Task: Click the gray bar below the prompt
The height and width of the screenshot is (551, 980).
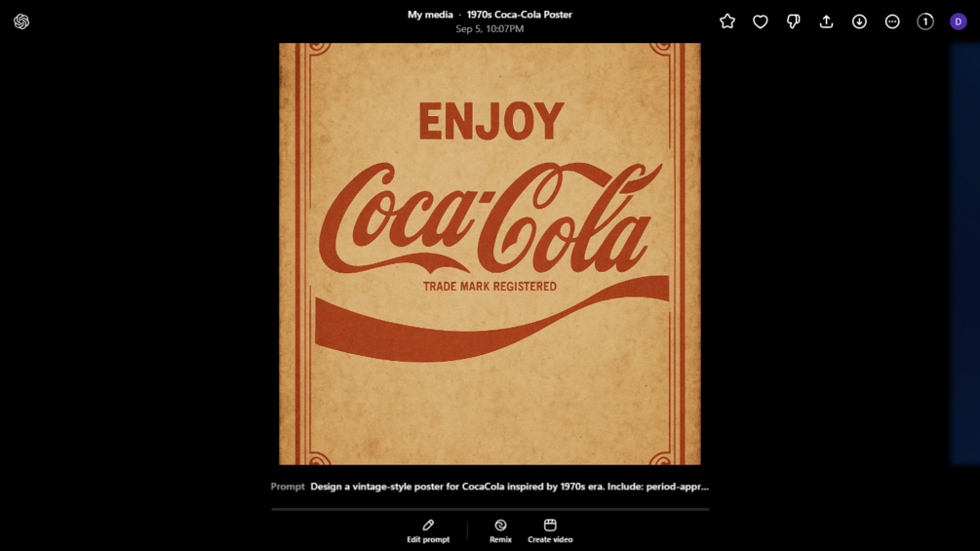Action: coord(490,508)
